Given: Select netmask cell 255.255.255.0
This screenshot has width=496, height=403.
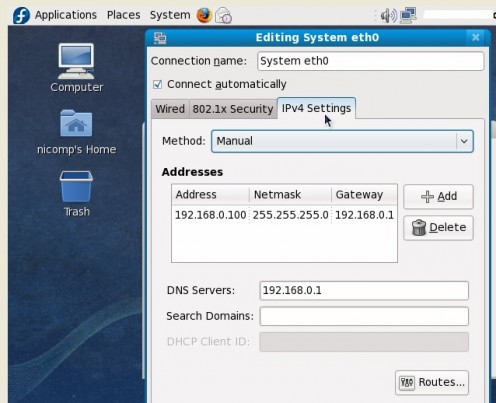Looking at the screenshot, I should tap(290, 215).
